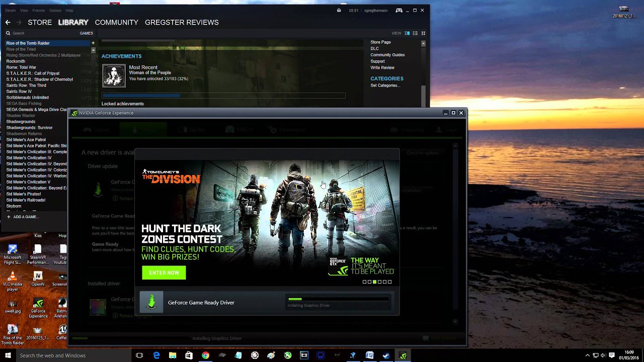Click the DLC link

point(374,49)
